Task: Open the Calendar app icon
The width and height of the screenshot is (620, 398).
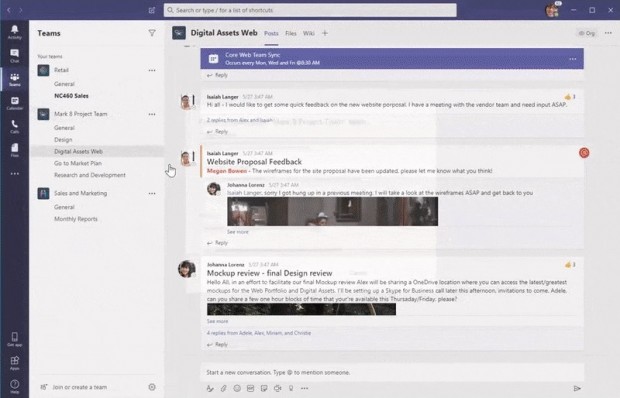Action: 15,103
